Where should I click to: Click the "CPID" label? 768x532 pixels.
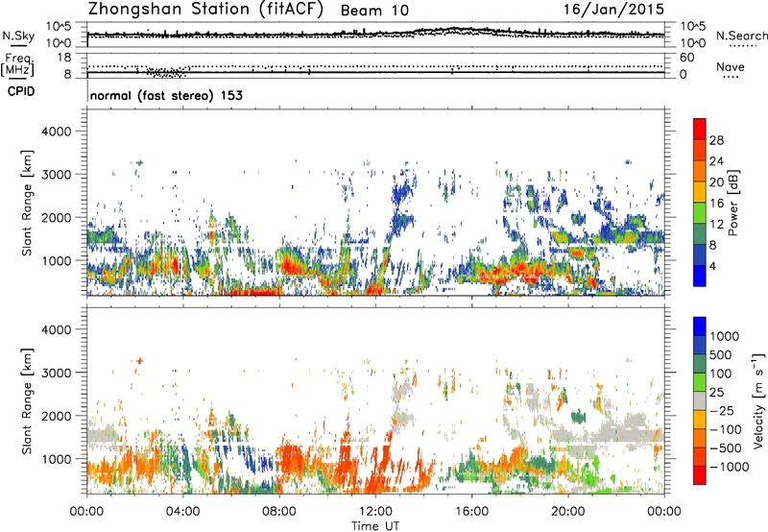21,91
